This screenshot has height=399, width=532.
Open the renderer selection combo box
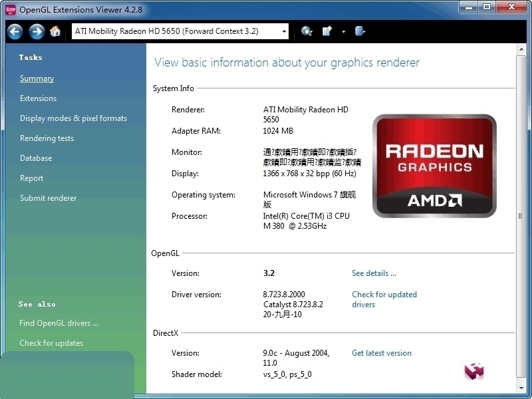(180, 31)
